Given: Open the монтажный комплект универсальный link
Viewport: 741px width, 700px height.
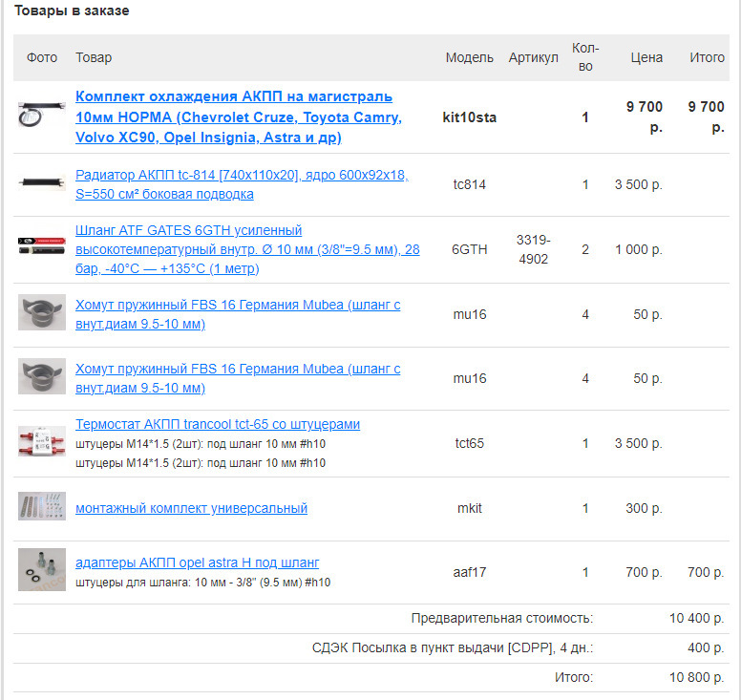Looking at the screenshot, I should point(191,508).
